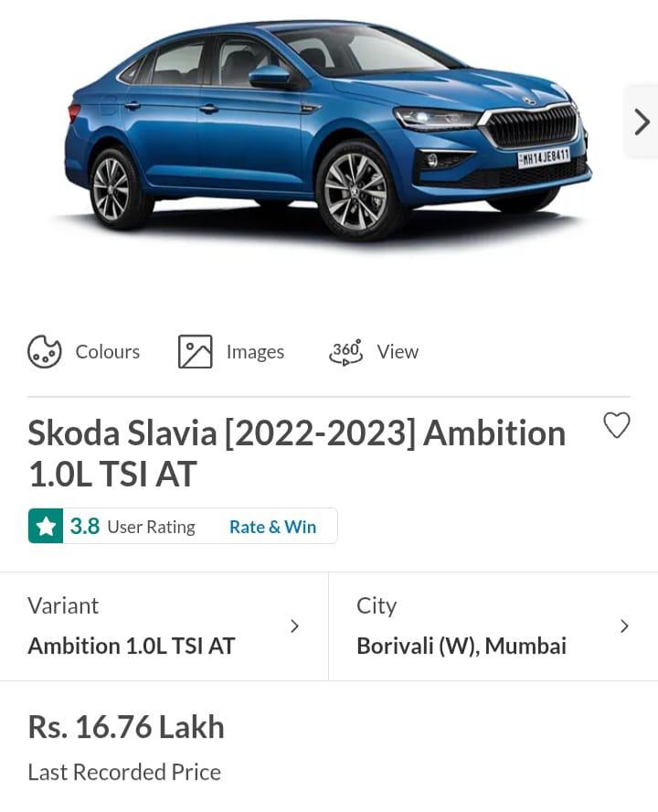Tap the Rs. 16.76 Lakh price

coord(126,727)
